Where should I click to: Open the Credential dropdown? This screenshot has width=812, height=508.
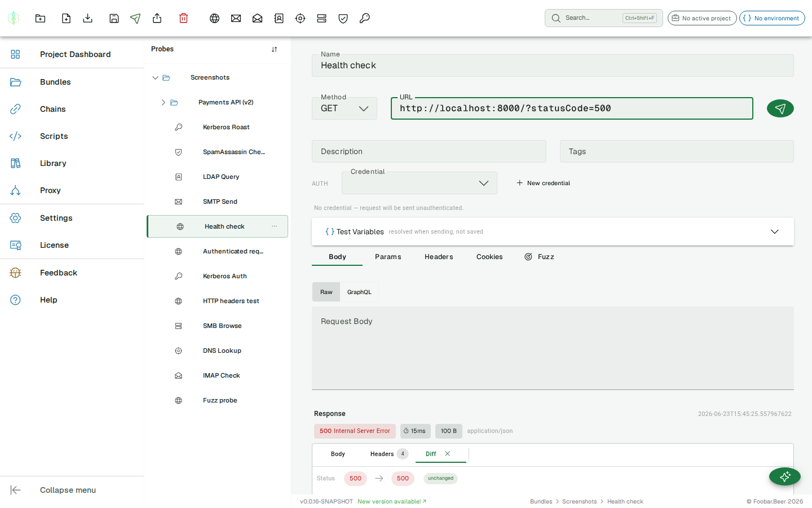pos(420,183)
